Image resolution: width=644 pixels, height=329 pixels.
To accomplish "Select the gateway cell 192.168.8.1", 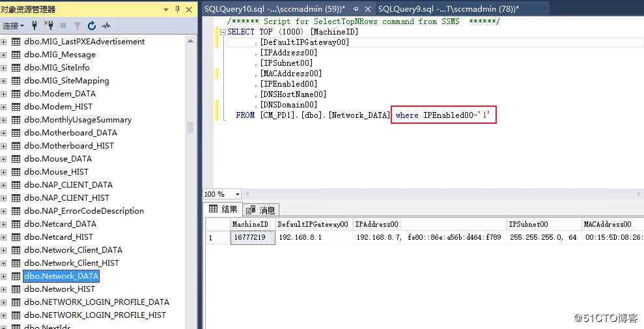I will (x=313, y=237).
